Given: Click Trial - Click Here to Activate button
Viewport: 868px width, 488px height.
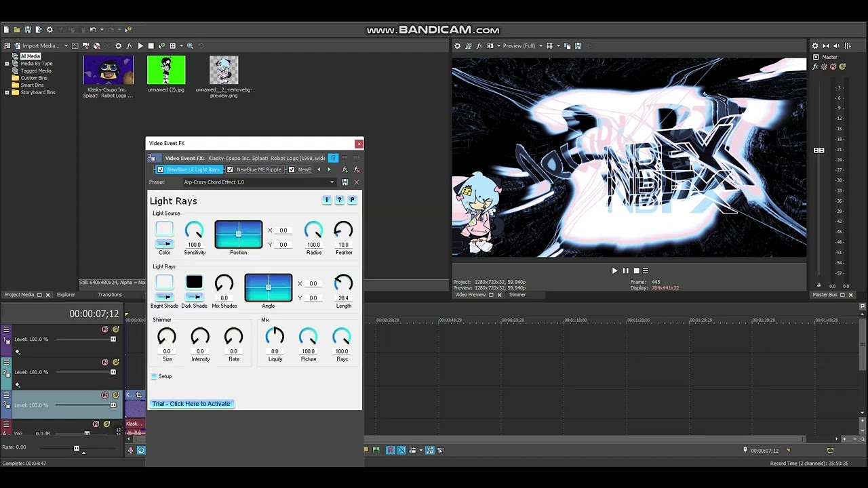Looking at the screenshot, I should (x=191, y=404).
